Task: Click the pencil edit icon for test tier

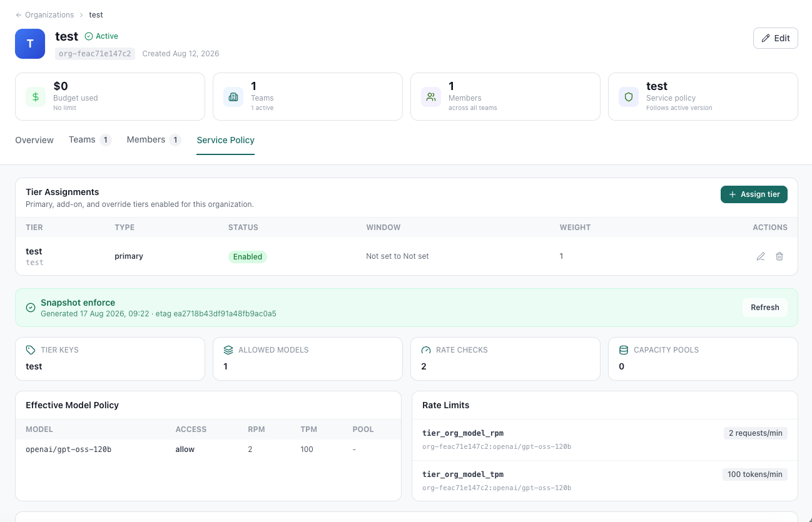Action: (x=761, y=256)
